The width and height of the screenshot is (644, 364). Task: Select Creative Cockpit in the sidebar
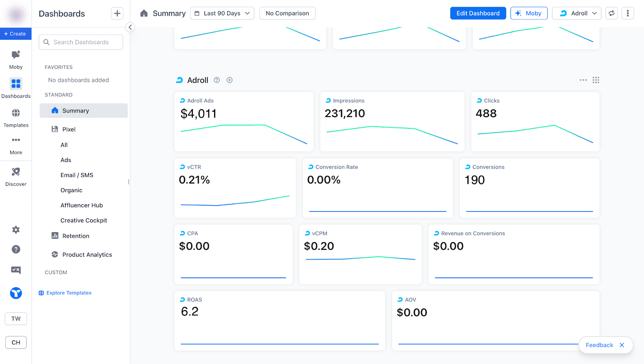(84, 220)
